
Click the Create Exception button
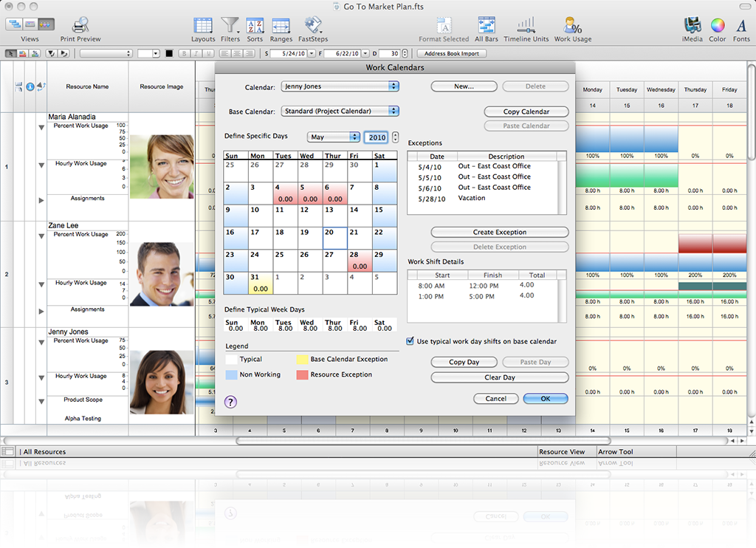coord(500,232)
